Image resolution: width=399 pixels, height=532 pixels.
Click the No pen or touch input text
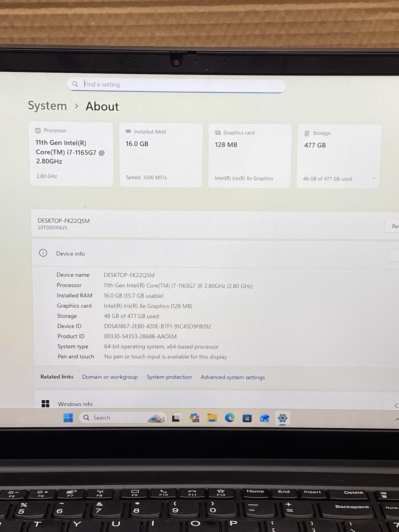point(166,357)
